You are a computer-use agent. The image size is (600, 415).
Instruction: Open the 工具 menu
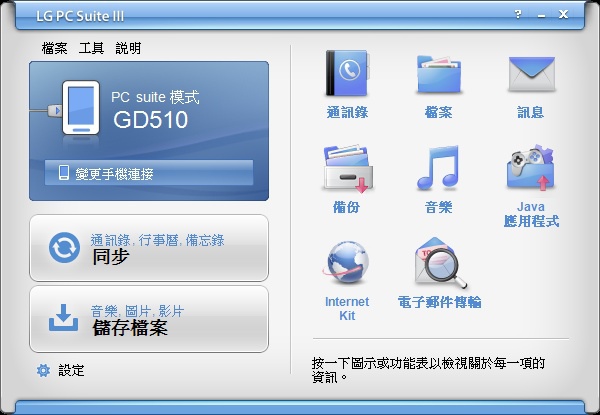(x=91, y=48)
